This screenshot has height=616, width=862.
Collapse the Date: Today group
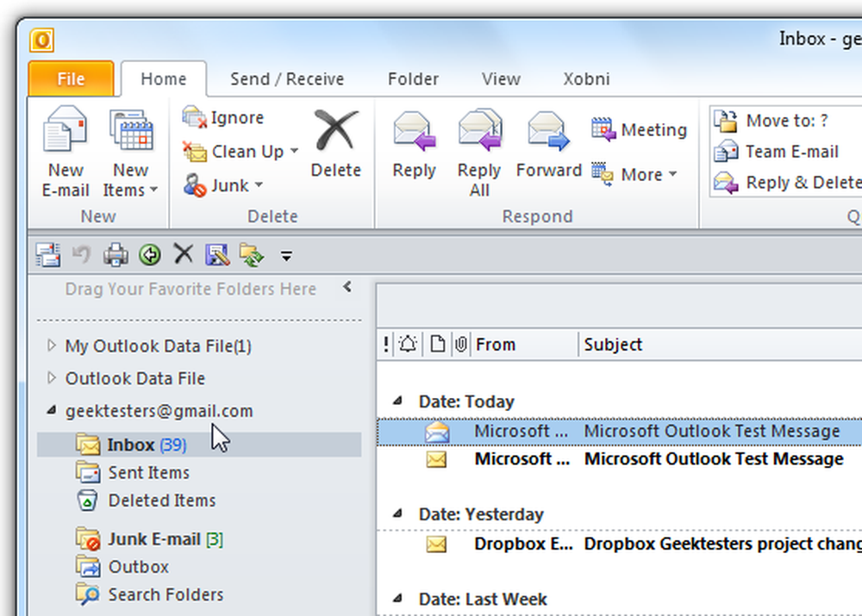coord(397,401)
